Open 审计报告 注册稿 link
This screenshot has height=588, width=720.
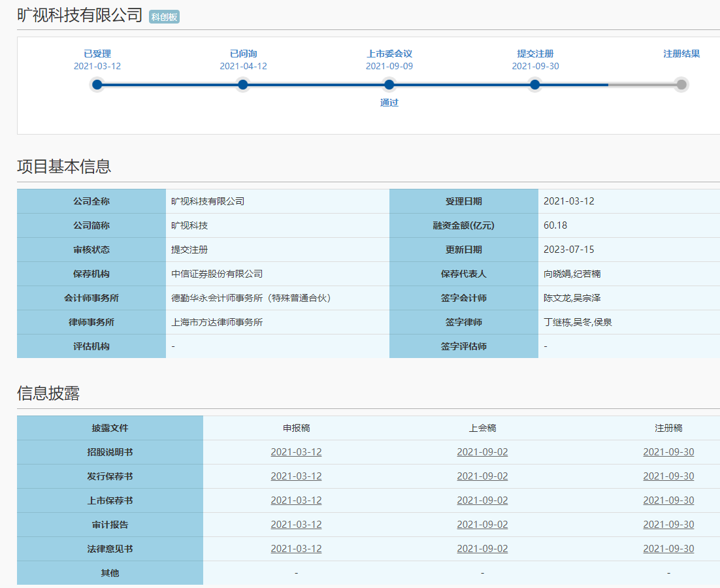(x=668, y=525)
